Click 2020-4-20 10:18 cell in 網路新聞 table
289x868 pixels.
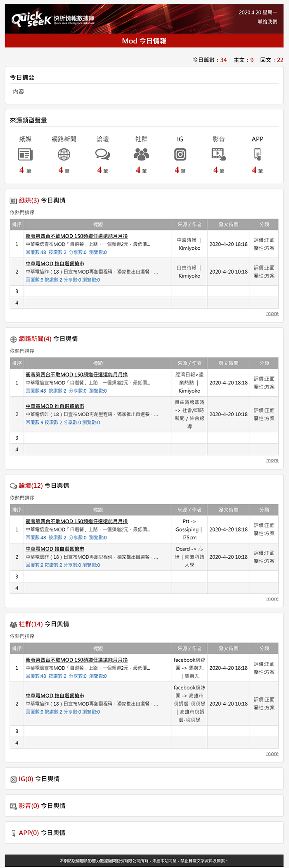228,414
